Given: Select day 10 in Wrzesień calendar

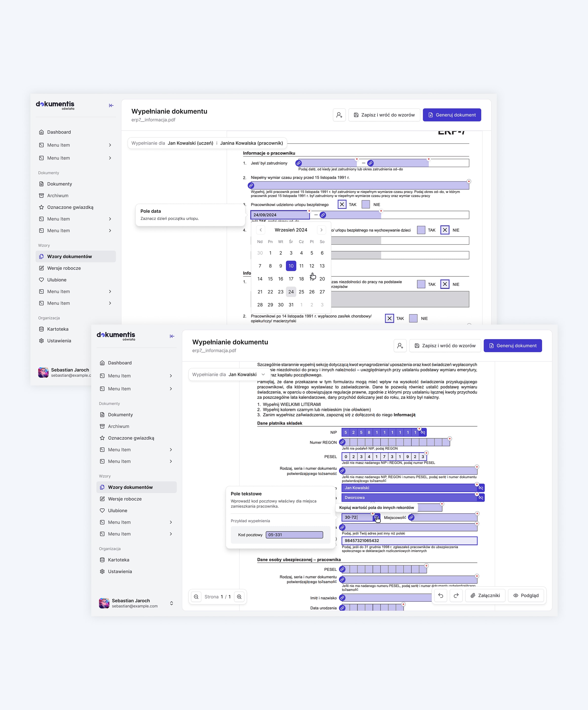Looking at the screenshot, I should [291, 266].
